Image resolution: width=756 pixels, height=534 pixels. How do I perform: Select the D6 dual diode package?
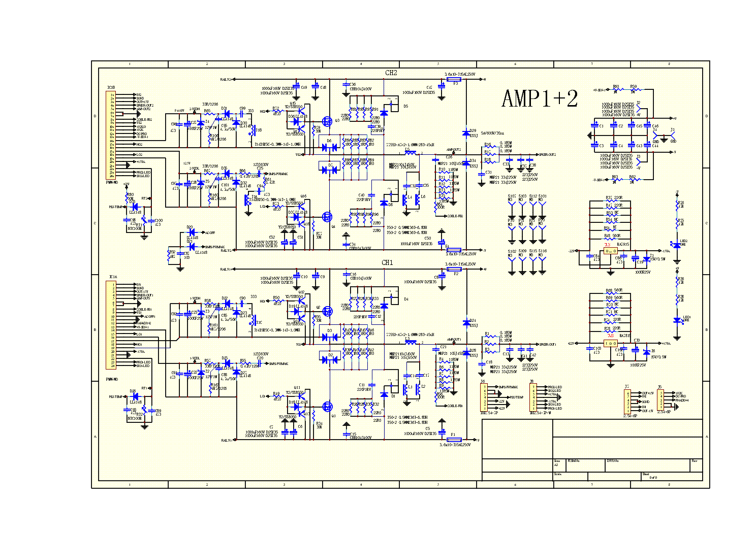[x=329, y=147]
